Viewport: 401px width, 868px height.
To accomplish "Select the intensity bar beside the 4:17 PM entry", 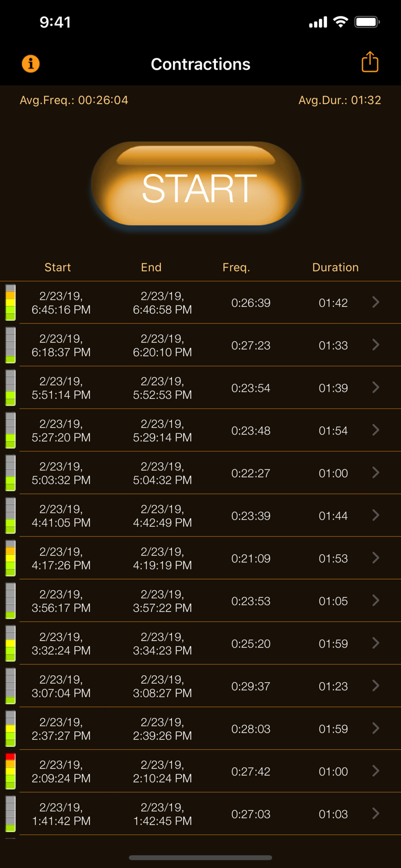I will 10,558.
